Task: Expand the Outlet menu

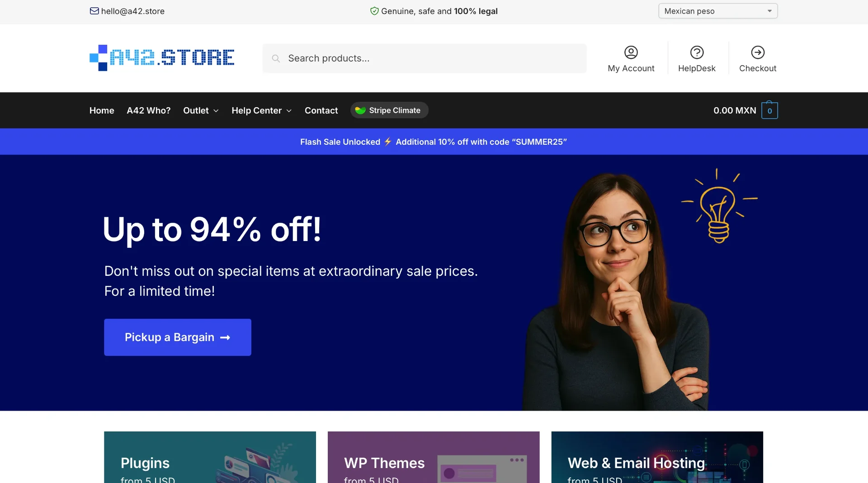Action: 201,110
